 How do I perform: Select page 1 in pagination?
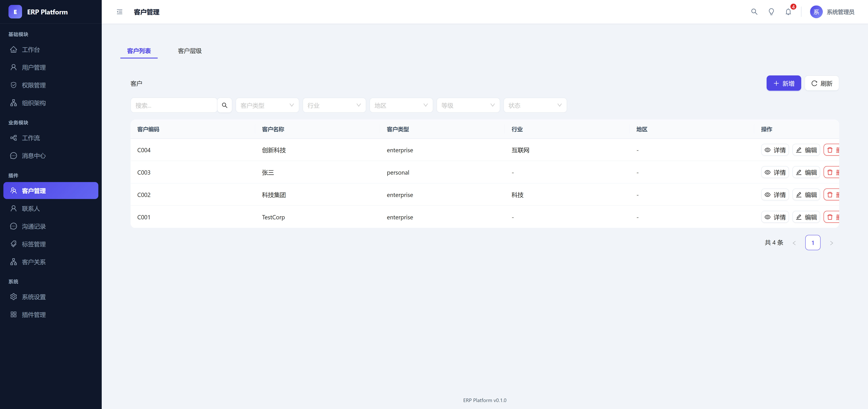coord(812,243)
